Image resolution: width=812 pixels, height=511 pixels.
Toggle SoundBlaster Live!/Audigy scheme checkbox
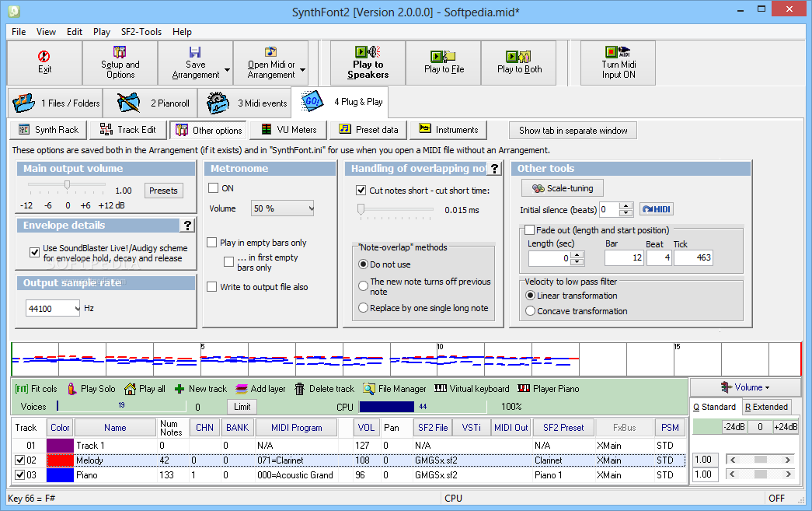pos(35,253)
